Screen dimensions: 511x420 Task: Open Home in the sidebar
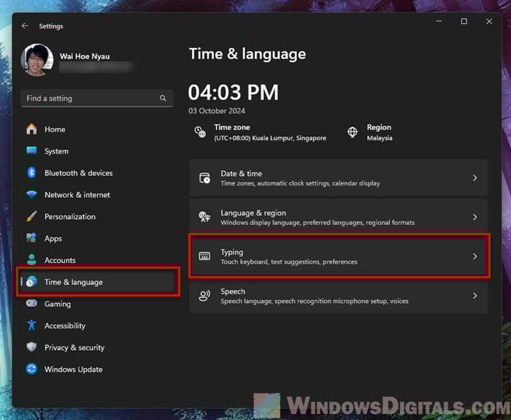97,129
